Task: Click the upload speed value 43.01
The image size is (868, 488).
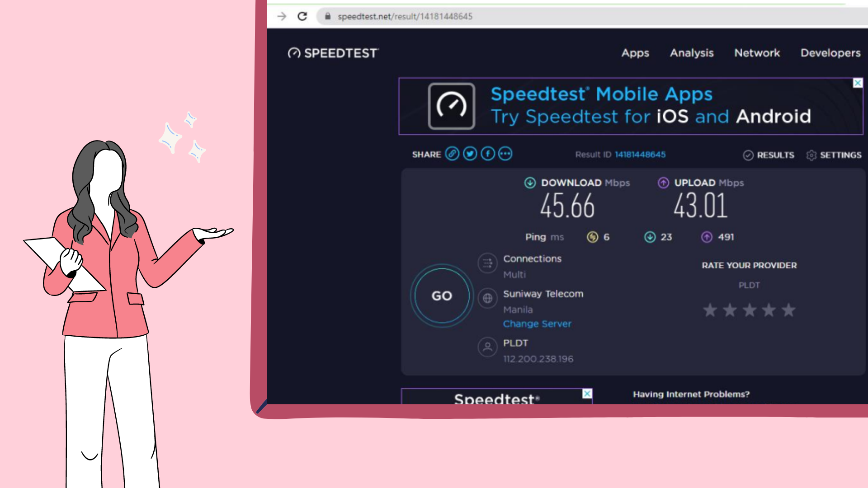Action: [700, 206]
